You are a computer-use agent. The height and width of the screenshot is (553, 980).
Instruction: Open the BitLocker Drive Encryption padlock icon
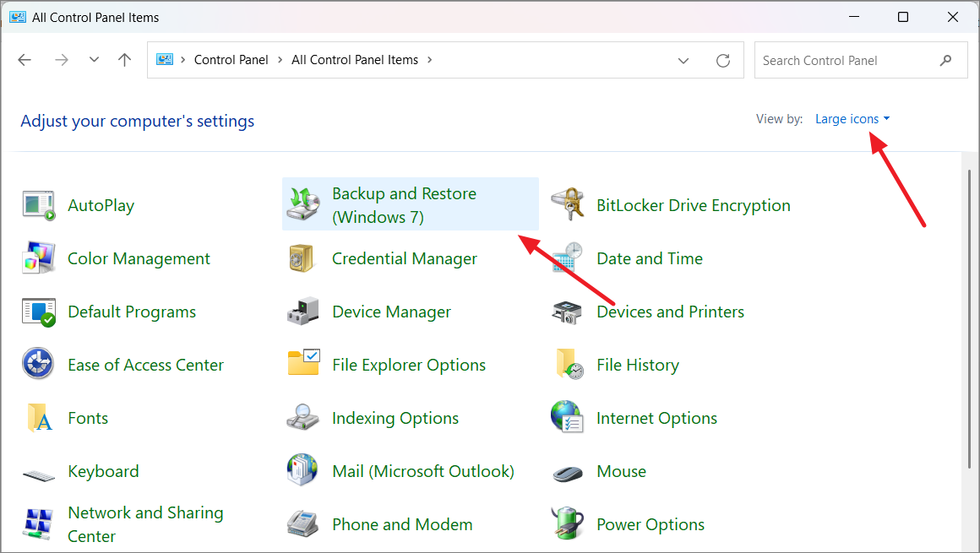[568, 204]
